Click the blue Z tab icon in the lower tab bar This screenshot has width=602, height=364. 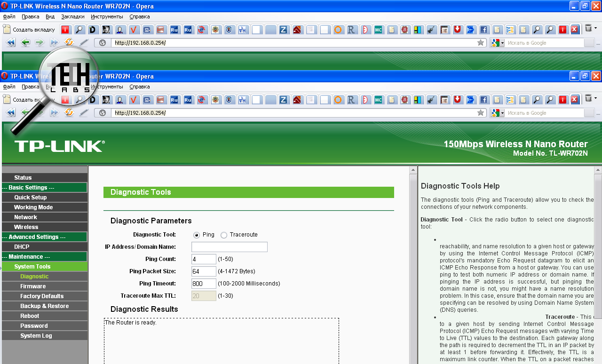tap(283, 100)
